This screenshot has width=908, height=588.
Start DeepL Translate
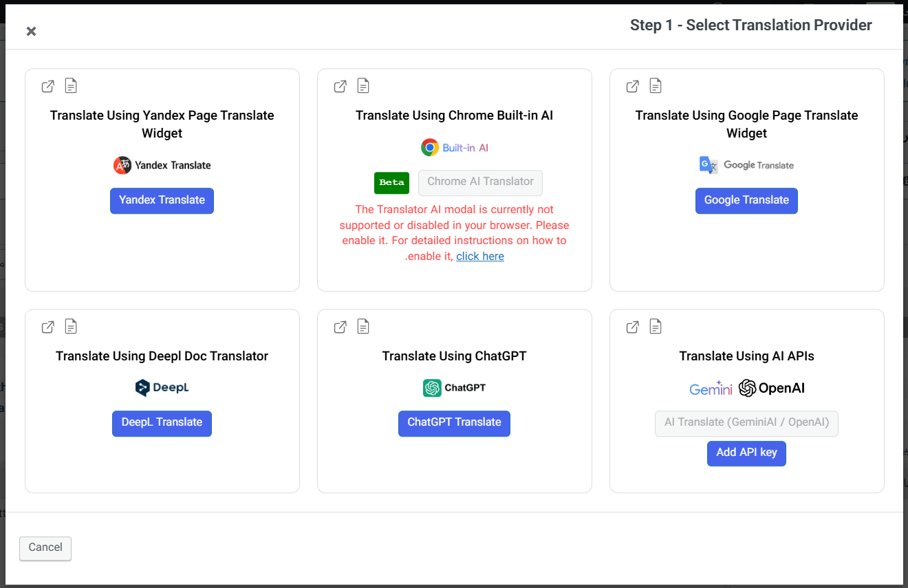point(162,423)
